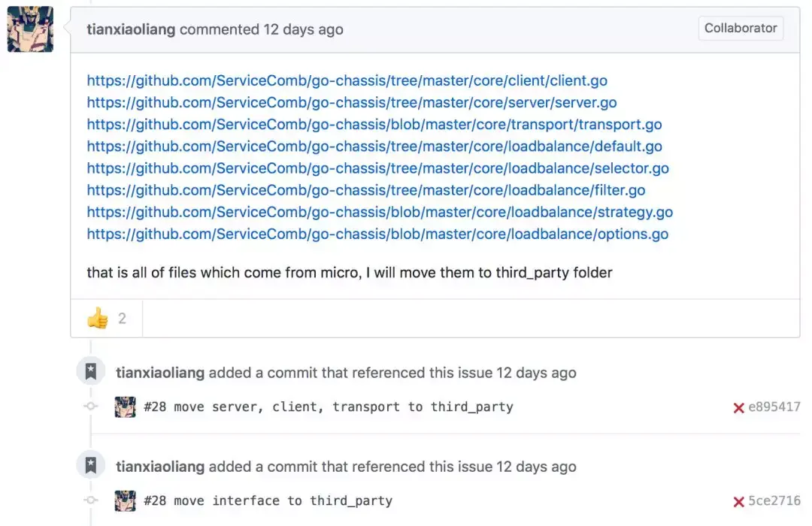Open the loadbalance/strategy.go link
Image resolution: width=812 pixels, height=526 pixels.
pyautogui.click(x=380, y=212)
